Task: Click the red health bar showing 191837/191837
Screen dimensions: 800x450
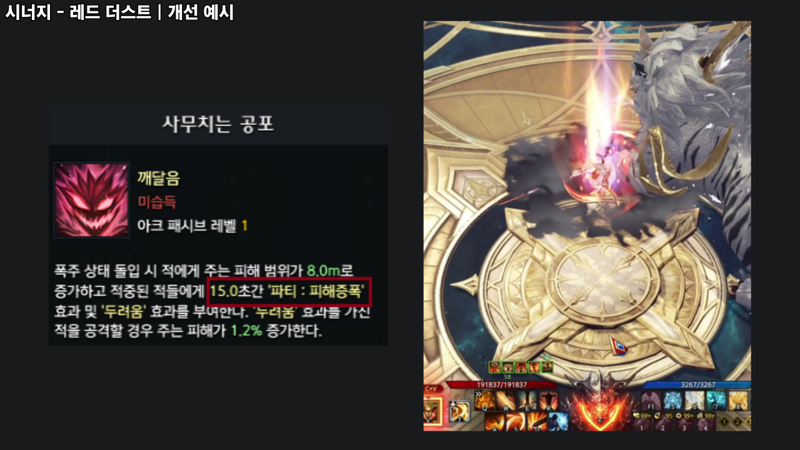Action: 502,385
